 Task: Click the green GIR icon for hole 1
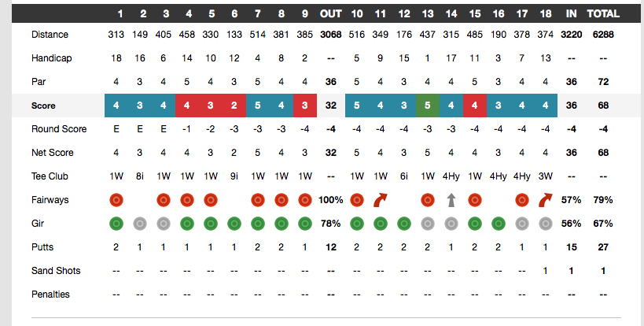[x=116, y=224]
